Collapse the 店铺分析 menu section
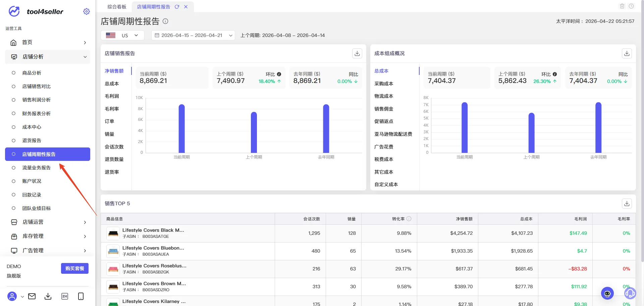Screen dimensions: 644x306 [85, 57]
